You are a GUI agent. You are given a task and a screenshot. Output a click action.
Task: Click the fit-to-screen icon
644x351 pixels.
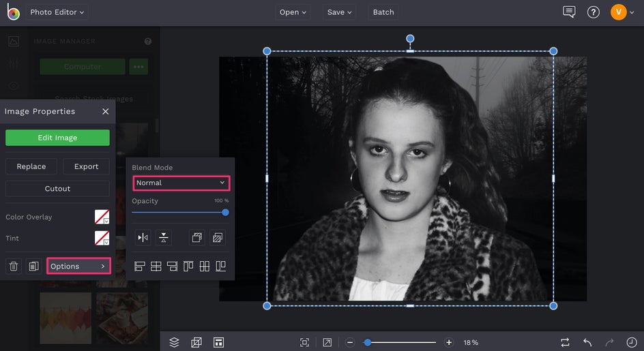pos(304,342)
